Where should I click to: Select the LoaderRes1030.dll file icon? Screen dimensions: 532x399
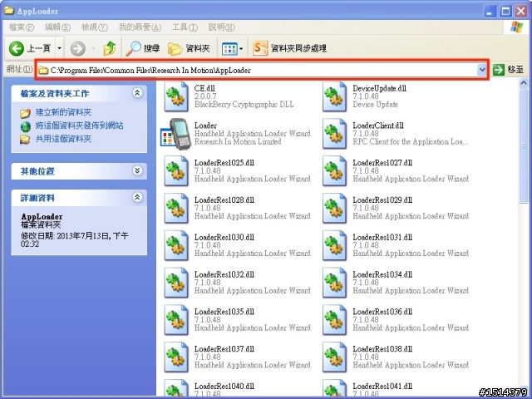(176, 246)
